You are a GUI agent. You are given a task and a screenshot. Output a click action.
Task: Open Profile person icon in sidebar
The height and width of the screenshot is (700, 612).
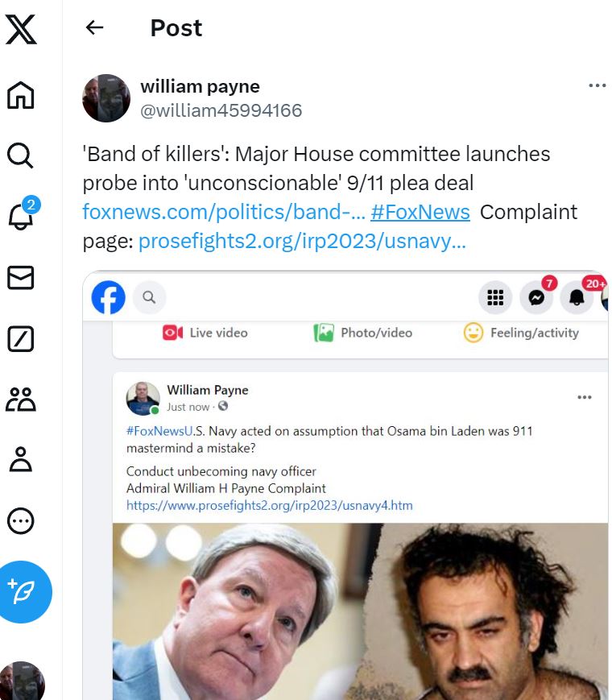coord(20,459)
